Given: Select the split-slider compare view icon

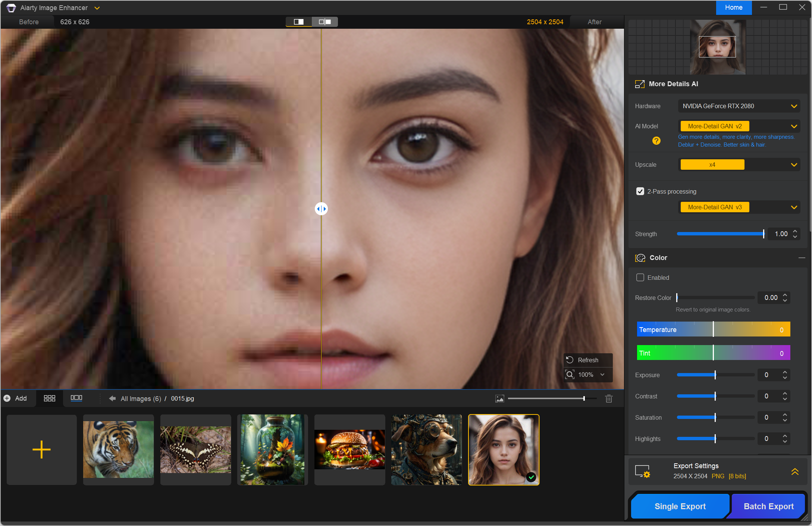Looking at the screenshot, I should point(299,22).
